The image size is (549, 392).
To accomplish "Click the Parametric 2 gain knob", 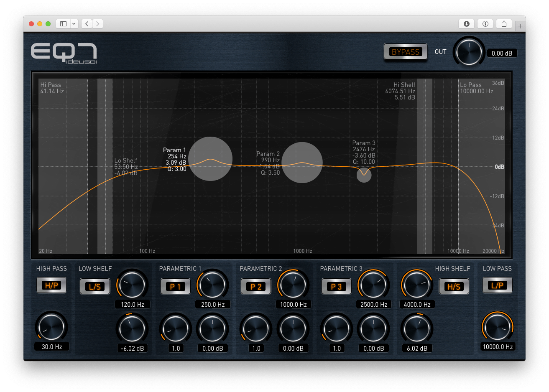I will 293,328.
